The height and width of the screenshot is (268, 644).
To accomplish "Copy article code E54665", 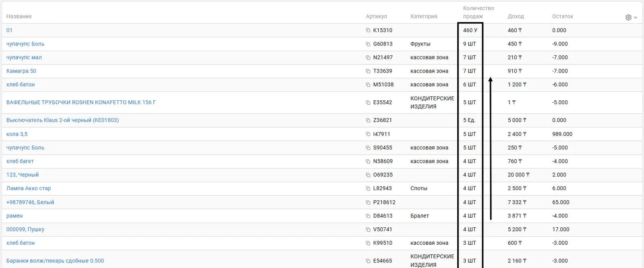I will point(368,261).
